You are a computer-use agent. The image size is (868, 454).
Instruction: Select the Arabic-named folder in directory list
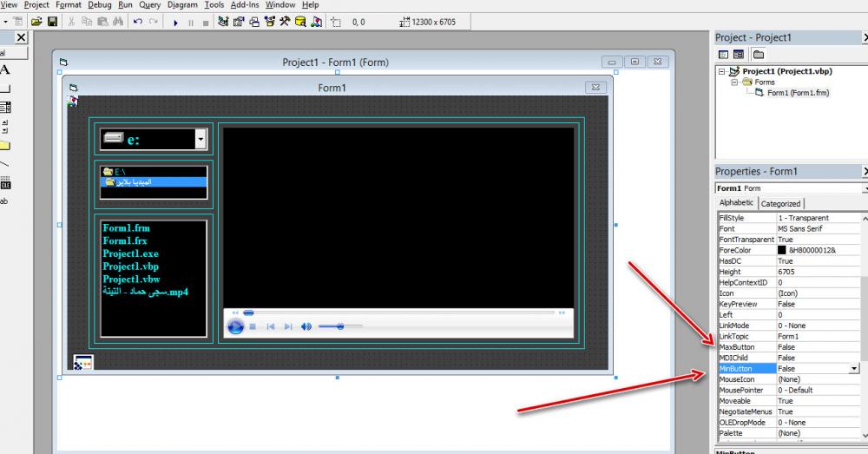pos(154,182)
